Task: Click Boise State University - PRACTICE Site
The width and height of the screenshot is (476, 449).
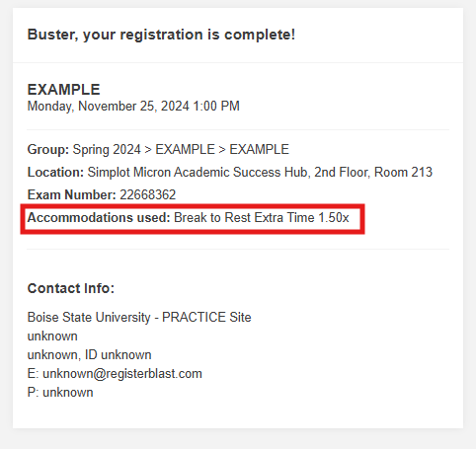Action: [x=139, y=318]
